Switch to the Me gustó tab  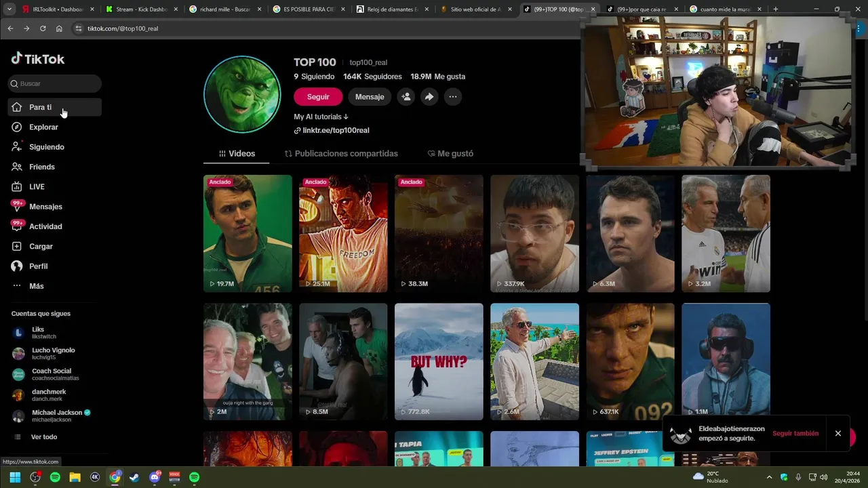tap(450, 154)
